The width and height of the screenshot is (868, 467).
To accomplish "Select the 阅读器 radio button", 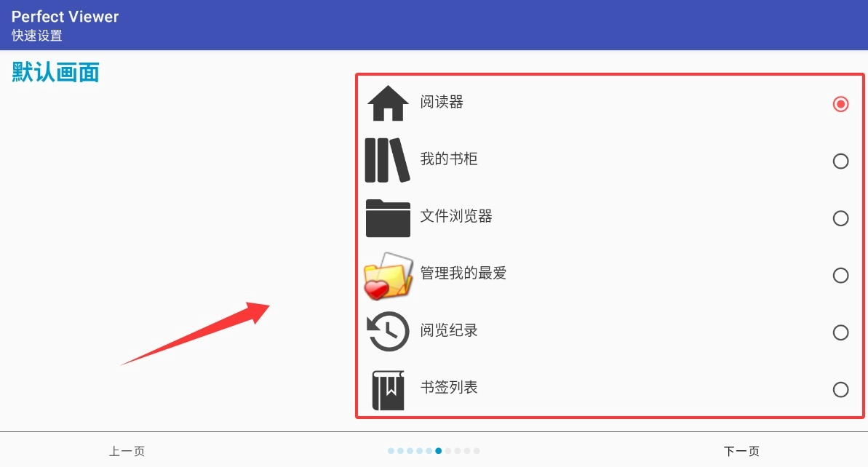I will click(840, 104).
